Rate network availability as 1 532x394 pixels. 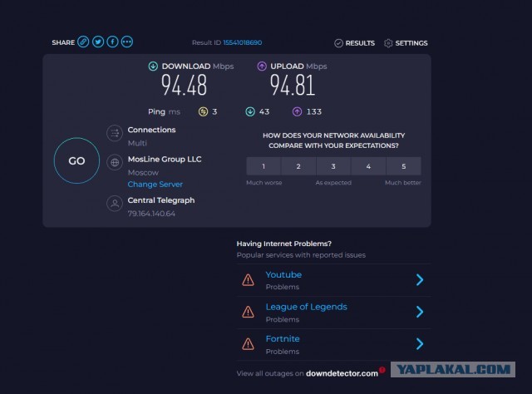coord(264,166)
